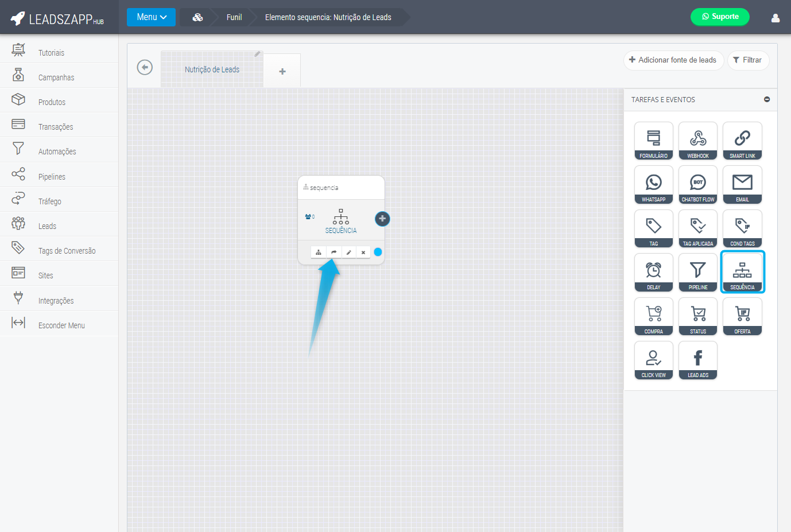Select the Delay alarm clock element

pyautogui.click(x=653, y=272)
